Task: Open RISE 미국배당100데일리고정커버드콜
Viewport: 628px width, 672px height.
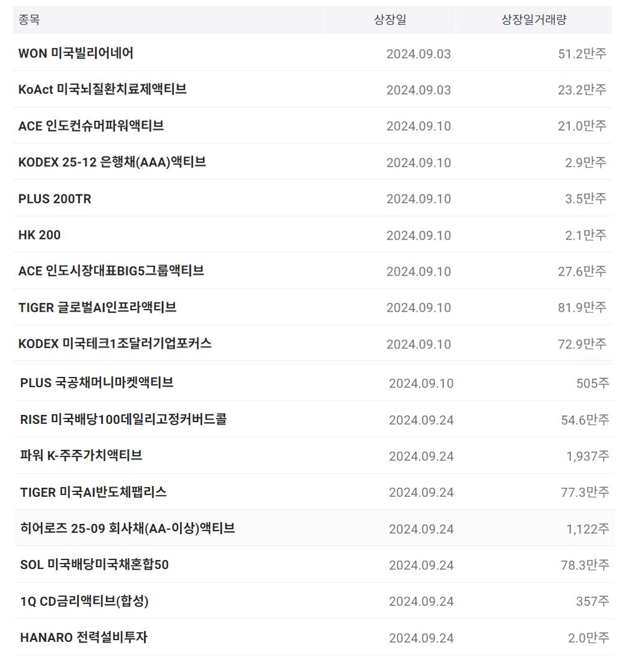Action: pyautogui.click(x=123, y=418)
